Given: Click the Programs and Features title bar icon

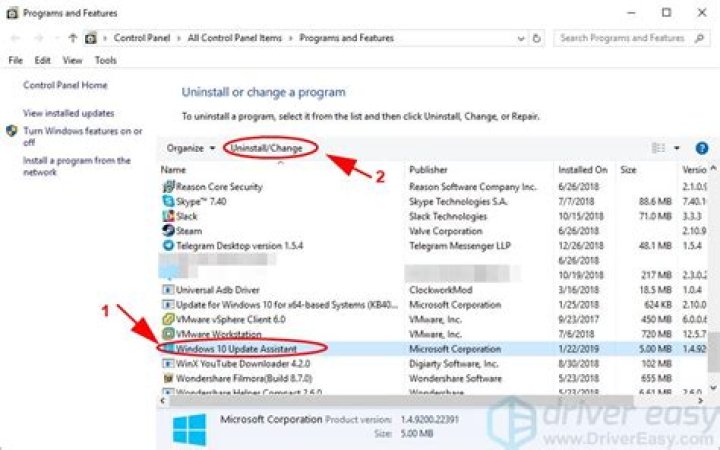Looking at the screenshot, I should tap(12, 13).
